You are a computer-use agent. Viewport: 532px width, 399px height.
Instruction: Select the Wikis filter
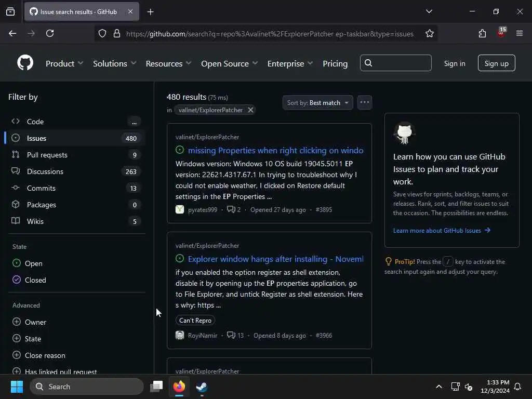tap(76, 221)
